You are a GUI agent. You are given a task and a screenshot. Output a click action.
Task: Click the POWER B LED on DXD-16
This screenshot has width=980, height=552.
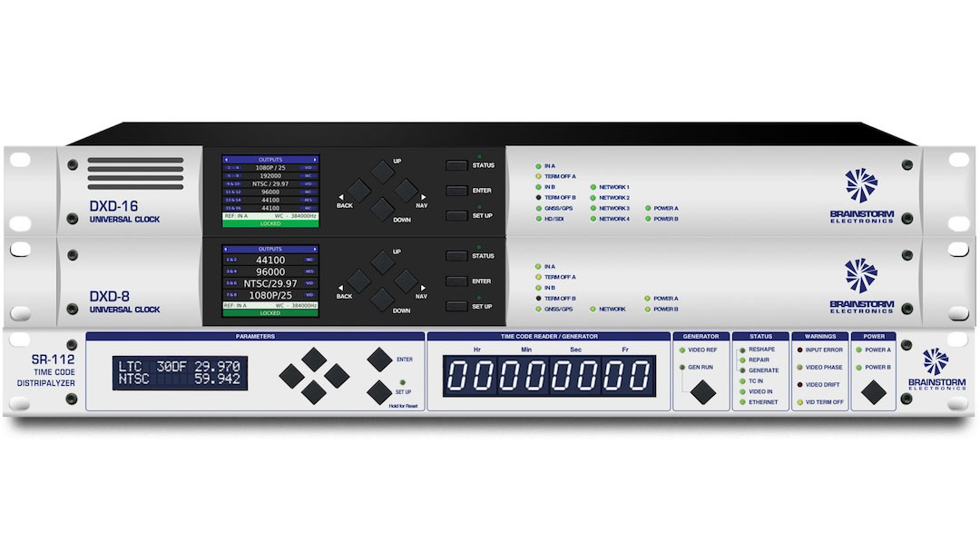click(648, 219)
